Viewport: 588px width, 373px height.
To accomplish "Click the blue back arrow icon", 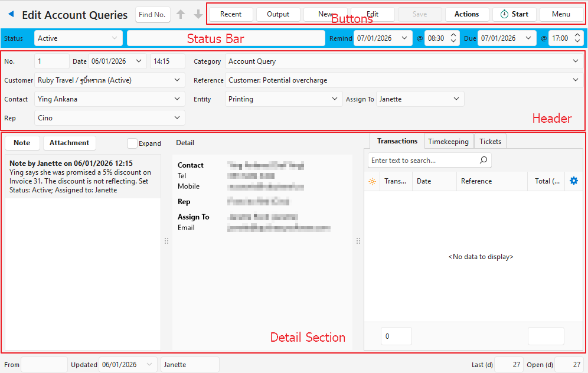I will pyautogui.click(x=11, y=15).
